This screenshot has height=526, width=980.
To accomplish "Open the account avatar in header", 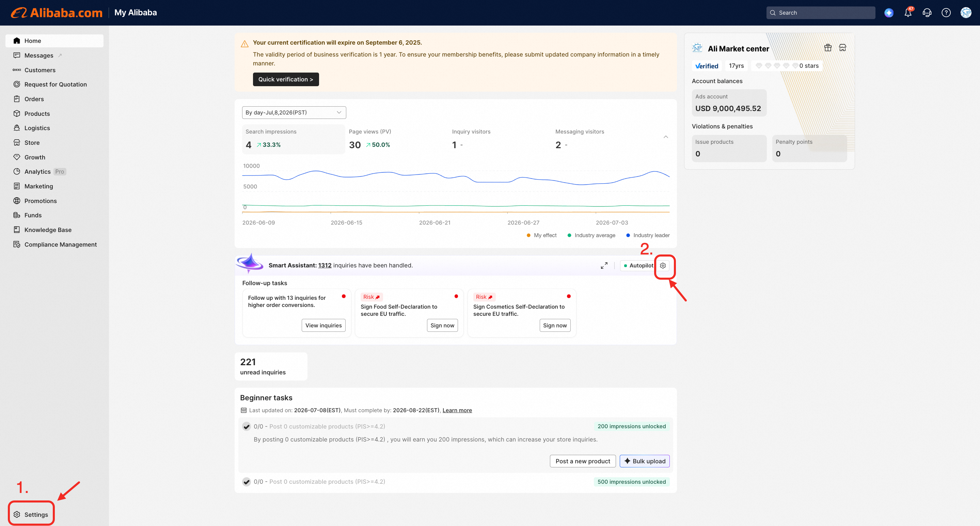I will [966, 13].
